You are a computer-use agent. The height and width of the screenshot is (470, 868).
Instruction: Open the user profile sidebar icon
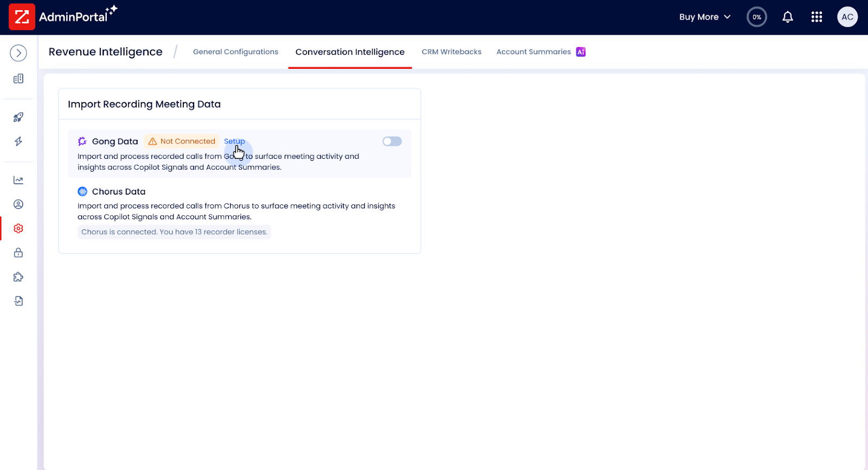point(18,204)
